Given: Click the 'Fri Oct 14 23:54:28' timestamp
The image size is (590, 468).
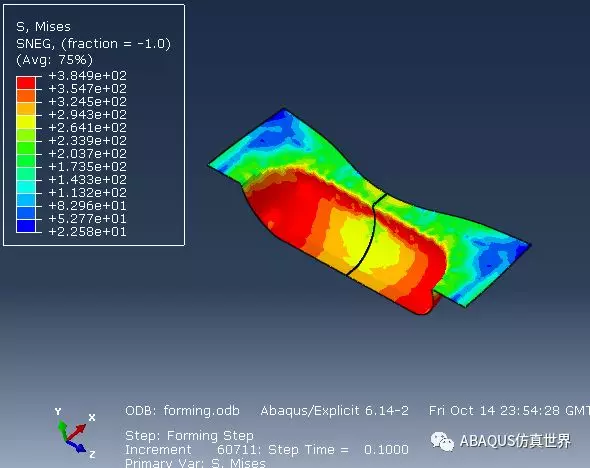Looking at the screenshot, I should point(494,410).
